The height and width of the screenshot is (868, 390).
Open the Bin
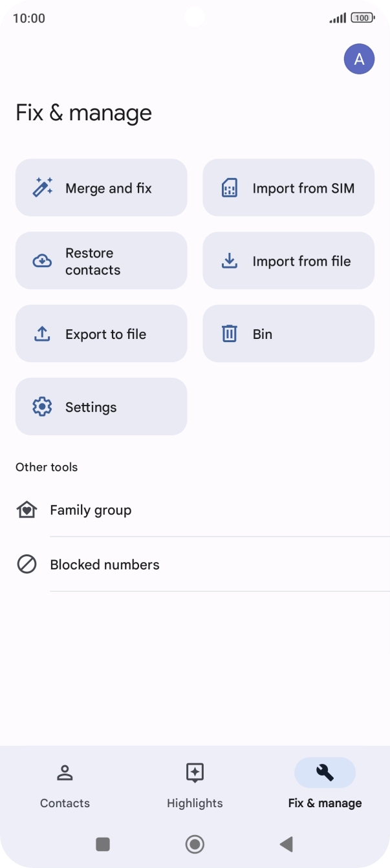coord(288,334)
